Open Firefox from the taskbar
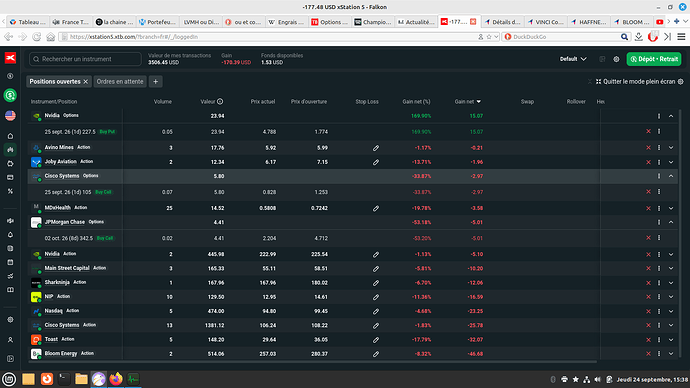The height and width of the screenshot is (388, 690). (x=116, y=379)
